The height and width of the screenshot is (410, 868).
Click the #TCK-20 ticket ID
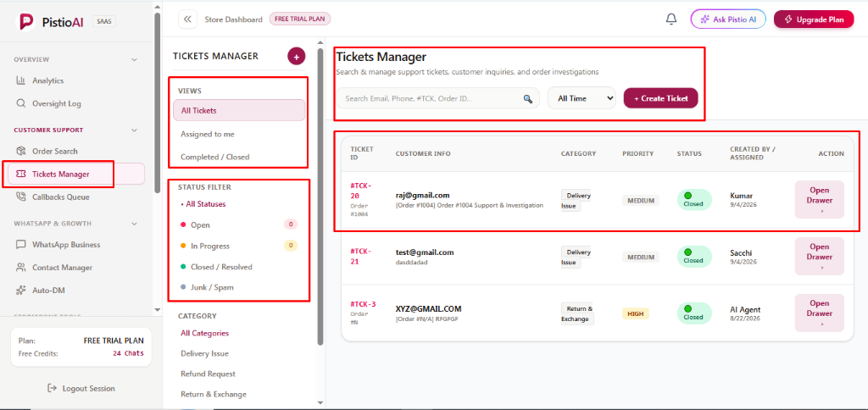[361, 191]
